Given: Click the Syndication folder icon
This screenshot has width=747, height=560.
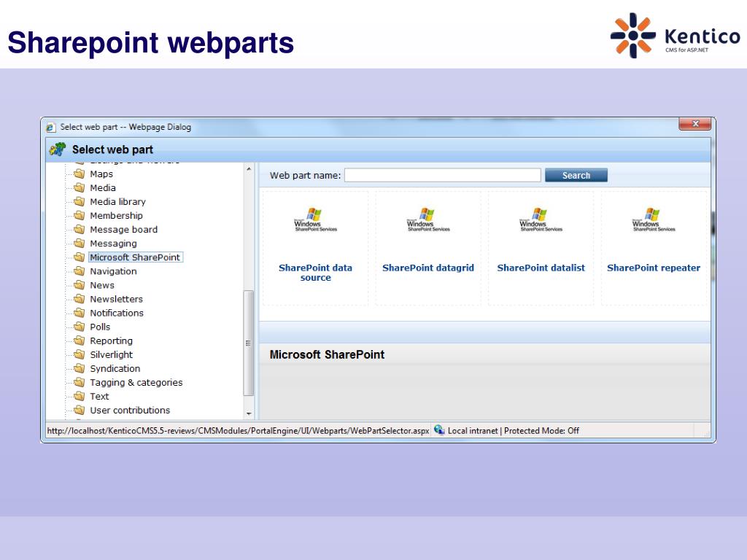Looking at the screenshot, I should coord(79,368).
